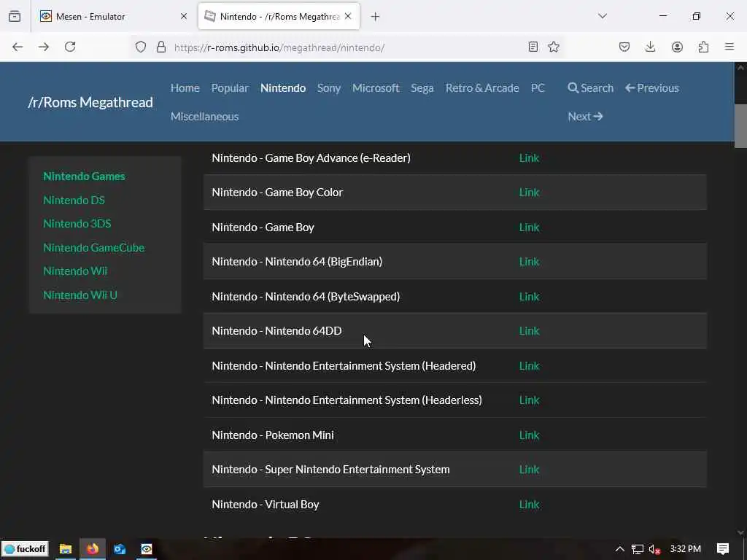
Task: Open Link for NES (Headerless)
Action: (x=529, y=400)
